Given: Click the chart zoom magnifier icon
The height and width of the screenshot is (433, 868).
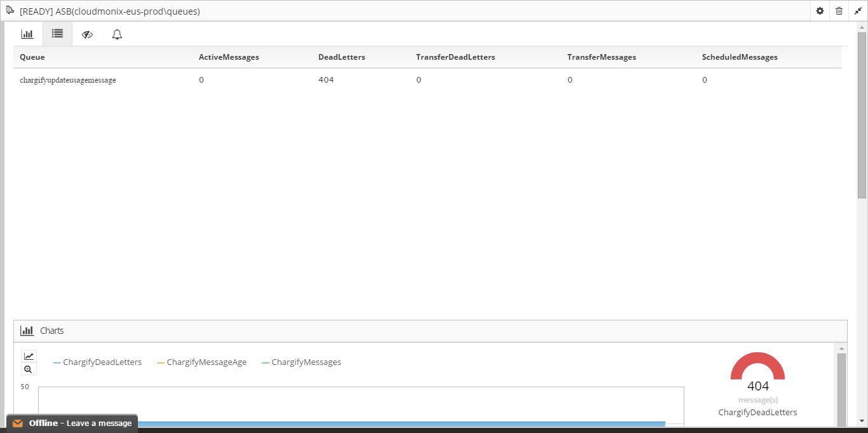Looking at the screenshot, I should click(29, 369).
